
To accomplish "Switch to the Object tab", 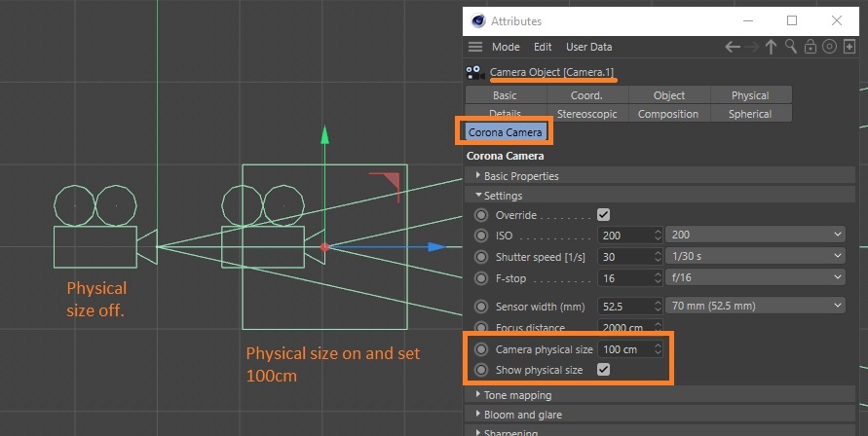I will 668,95.
